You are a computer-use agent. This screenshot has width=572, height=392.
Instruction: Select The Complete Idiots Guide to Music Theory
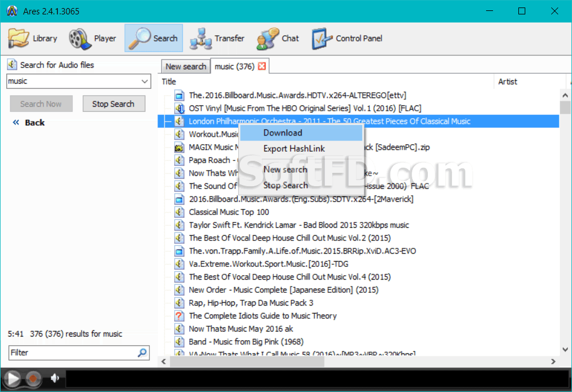tap(263, 316)
